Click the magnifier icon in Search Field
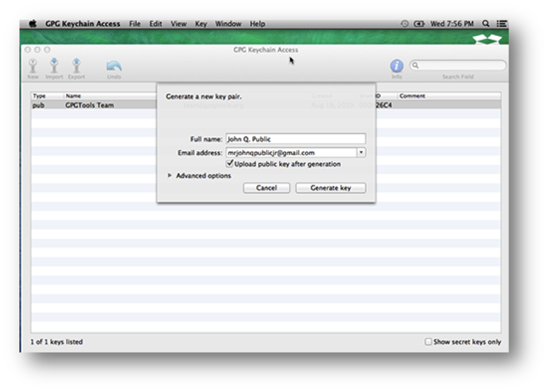 tap(415, 65)
